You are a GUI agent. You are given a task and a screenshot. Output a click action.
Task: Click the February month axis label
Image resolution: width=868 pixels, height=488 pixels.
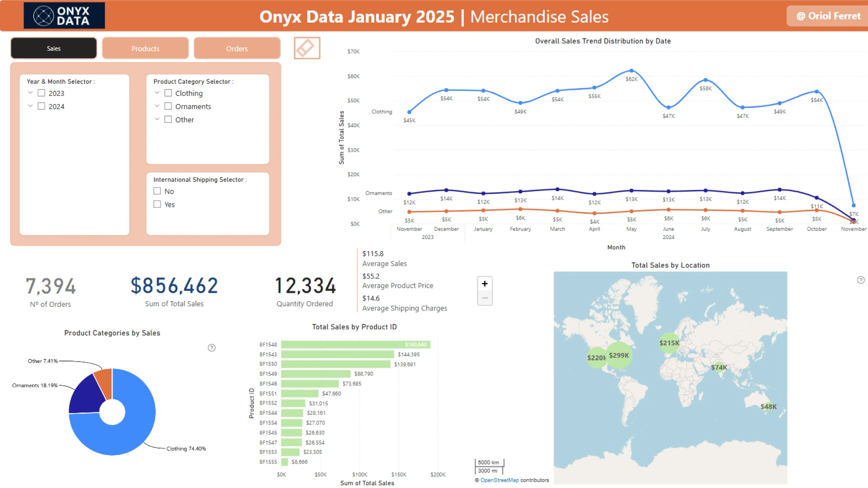(520, 229)
